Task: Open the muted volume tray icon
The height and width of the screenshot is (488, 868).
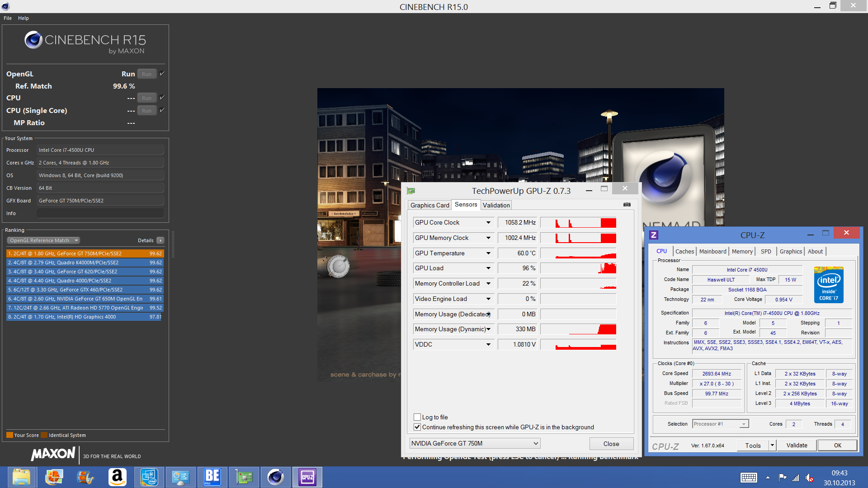Action: [809, 478]
